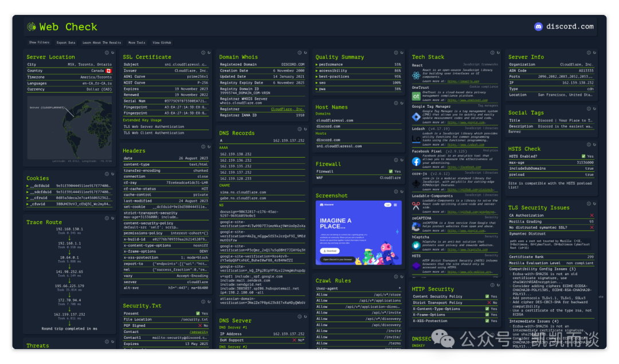Click Export Data in top menu
Screen dimensions: 619x364
(x=65, y=42)
